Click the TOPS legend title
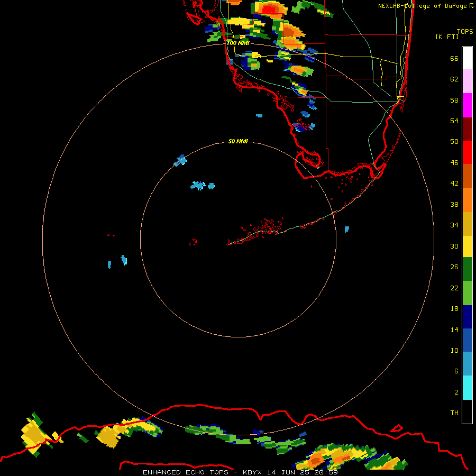Viewport: 476px width, 476px height. (x=465, y=31)
